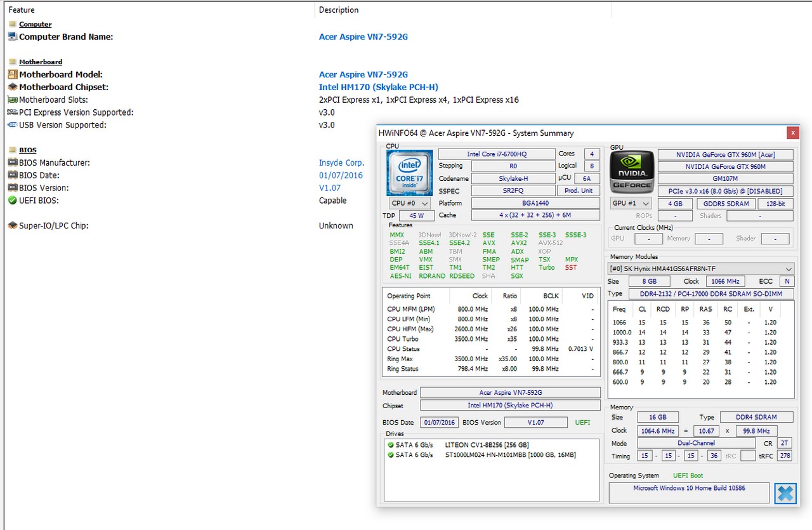The height and width of the screenshot is (530, 812).
Task: Select the Motherboard Model row icon
Action: [x=13, y=74]
